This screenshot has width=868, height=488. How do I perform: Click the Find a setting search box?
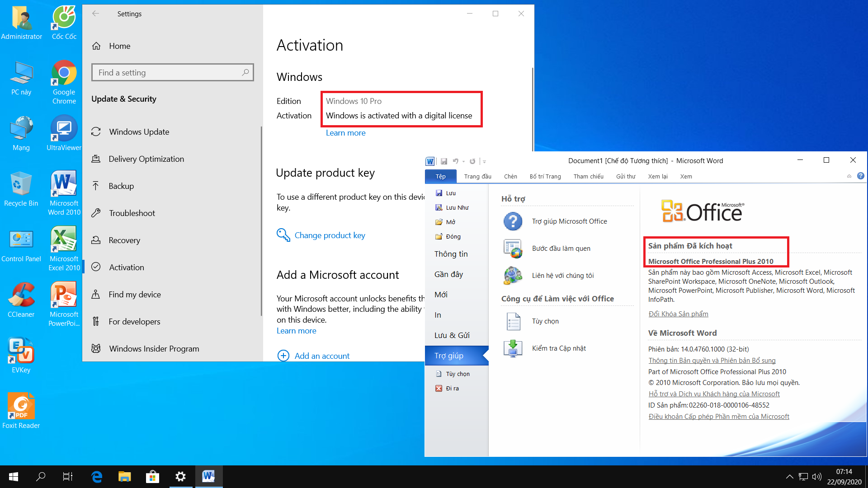point(172,72)
